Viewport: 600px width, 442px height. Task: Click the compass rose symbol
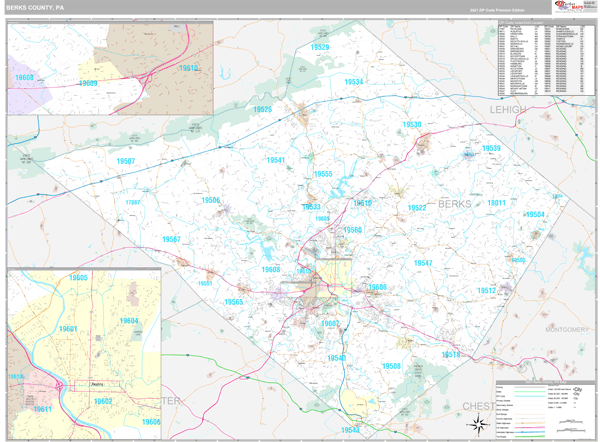[x=478, y=426]
